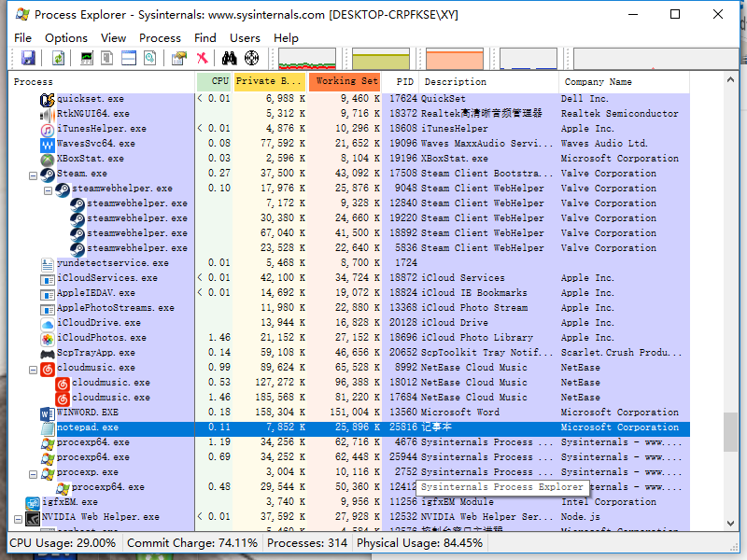The image size is (747, 560).
Task: Click the crosshair Find Window's Process icon
Action: point(251,58)
